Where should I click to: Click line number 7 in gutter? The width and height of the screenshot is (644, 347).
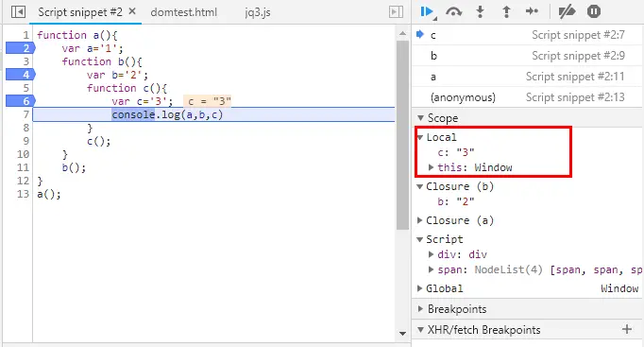coord(25,114)
